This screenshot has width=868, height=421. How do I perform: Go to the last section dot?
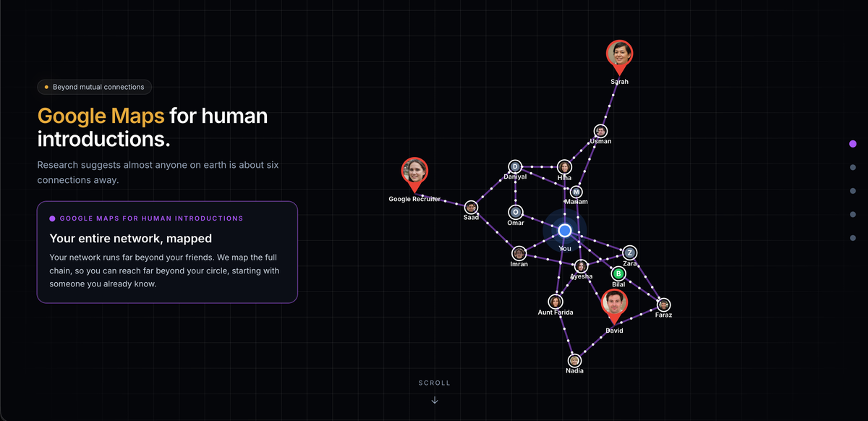[x=853, y=238]
